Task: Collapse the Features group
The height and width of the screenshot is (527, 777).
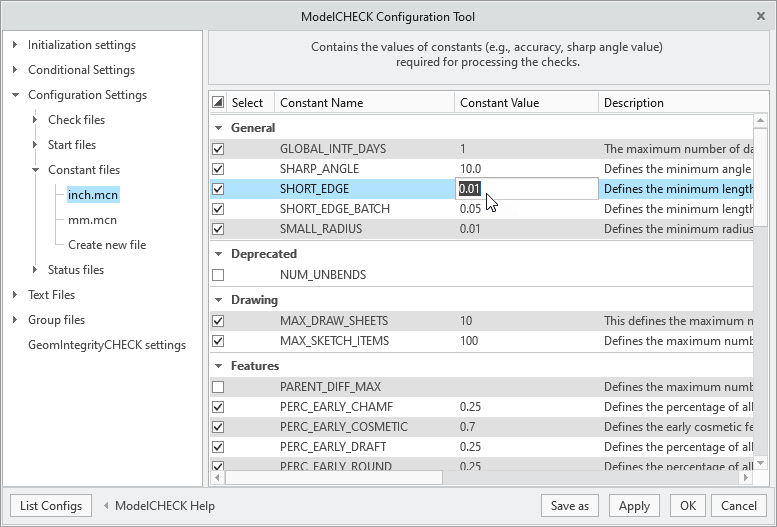Action: (x=218, y=366)
